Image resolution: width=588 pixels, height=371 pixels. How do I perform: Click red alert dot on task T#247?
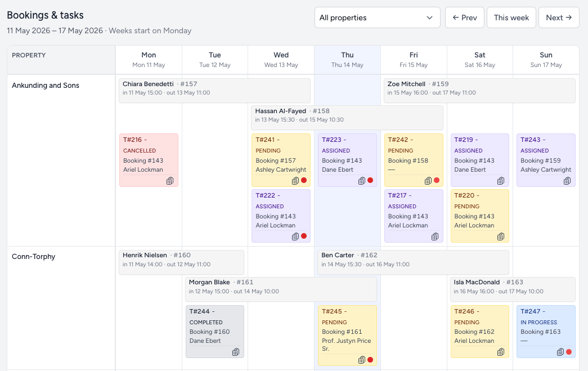(569, 352)
